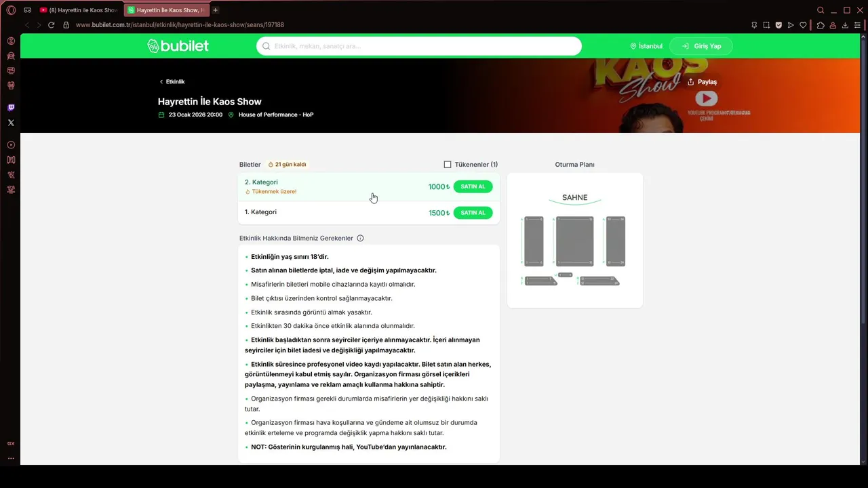This screenshot has height=488, width=868.
Task: Focus the Etkinlik, mekan, sanatçı search field
Action: 419,46
